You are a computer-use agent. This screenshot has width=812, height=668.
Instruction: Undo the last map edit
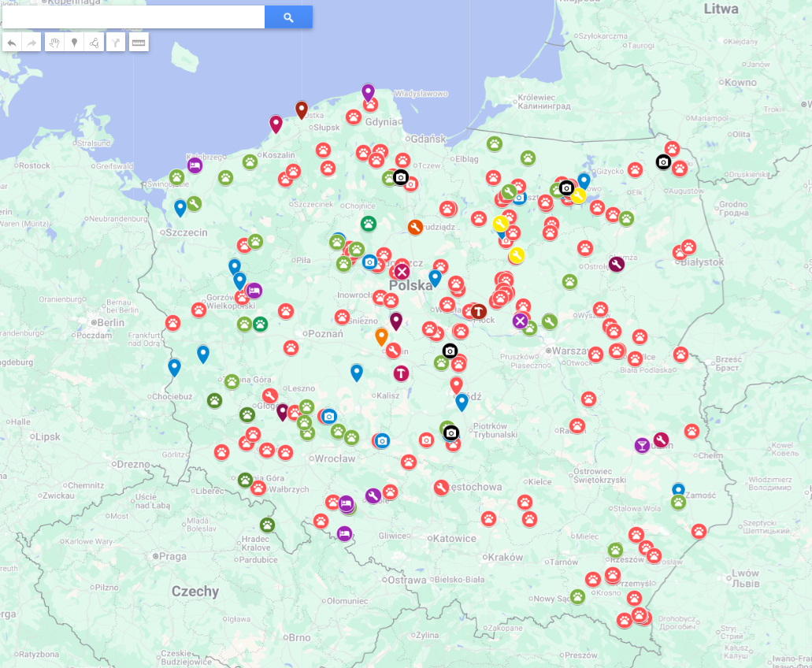(12, 43)
